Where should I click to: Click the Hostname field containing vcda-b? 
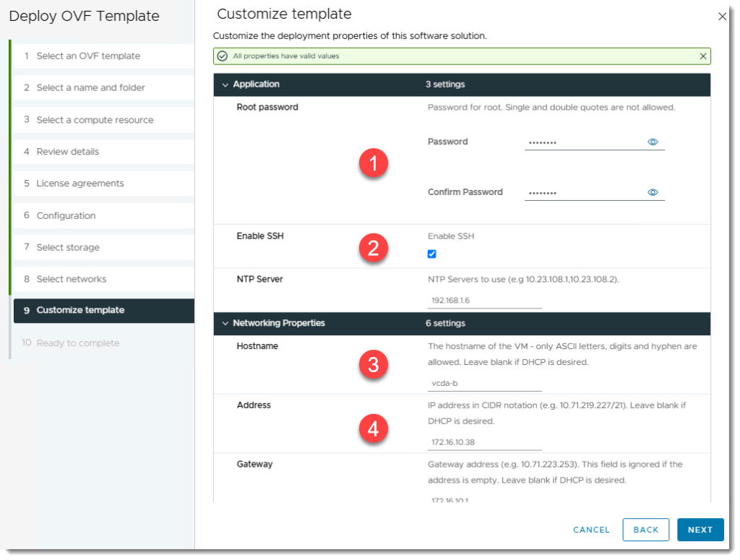click(x=484, y=383)
